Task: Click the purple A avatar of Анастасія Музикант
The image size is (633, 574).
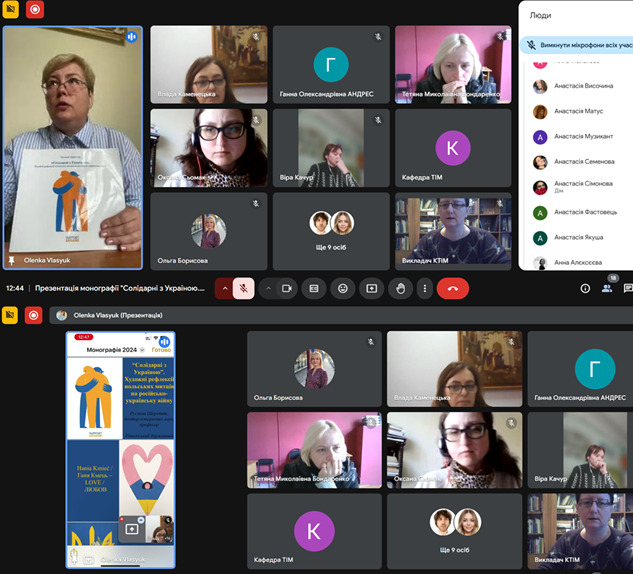Action: 540,137
